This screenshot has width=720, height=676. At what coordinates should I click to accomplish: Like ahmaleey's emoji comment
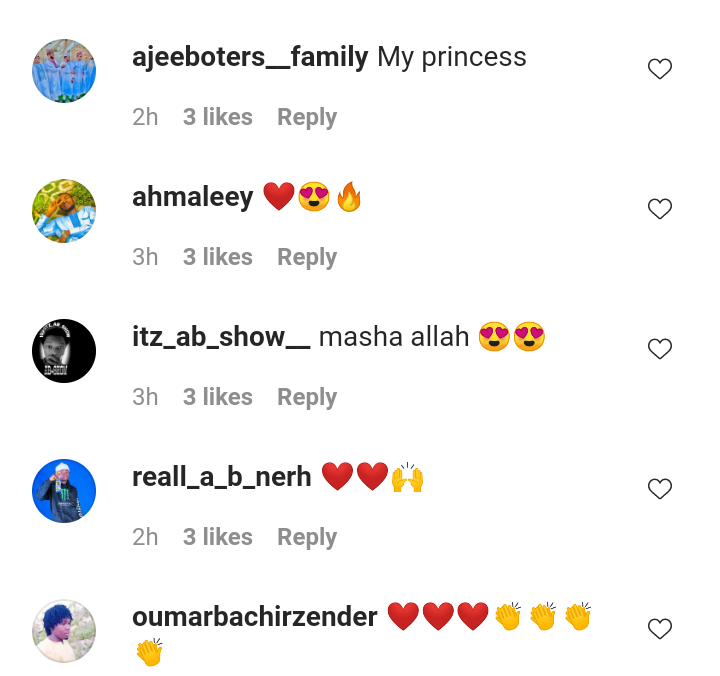pyautogui.click(x=660, y=209)
